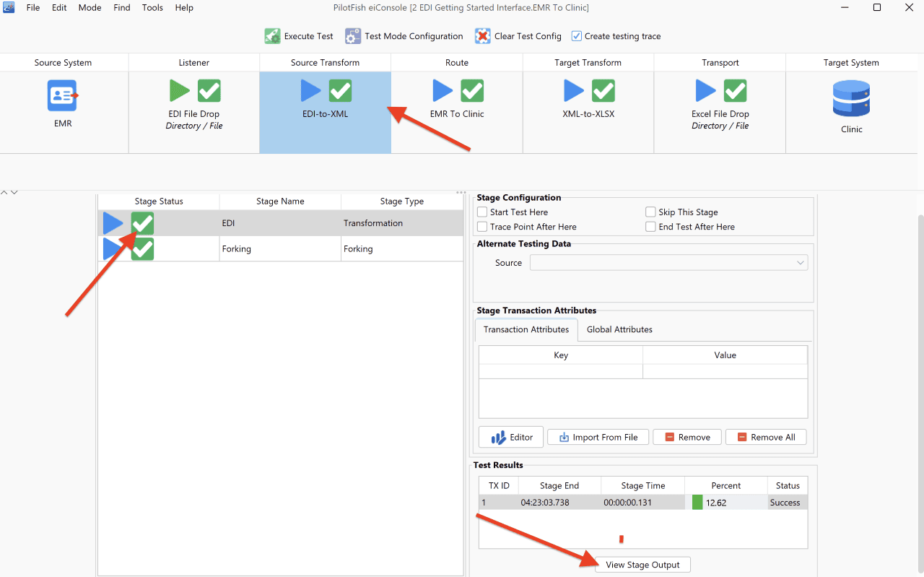Viewport: 924px width, 577px height.
Task: Click the Target Transform green checkmark icon
Action: pos(603,90)
